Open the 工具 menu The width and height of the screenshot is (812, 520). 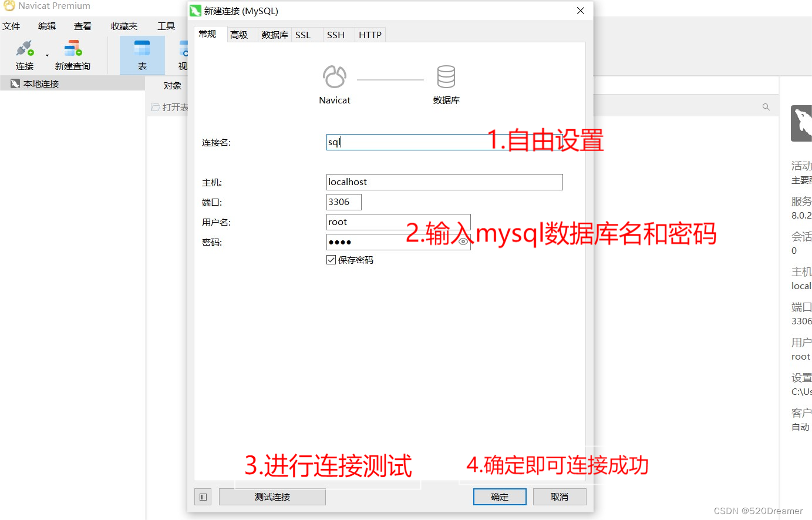[166, 26]
